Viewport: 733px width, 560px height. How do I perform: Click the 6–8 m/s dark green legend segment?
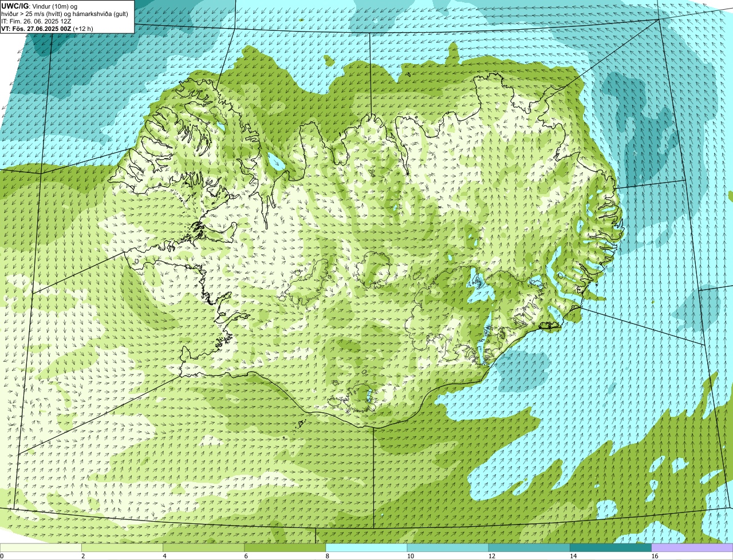click(285, 547)
